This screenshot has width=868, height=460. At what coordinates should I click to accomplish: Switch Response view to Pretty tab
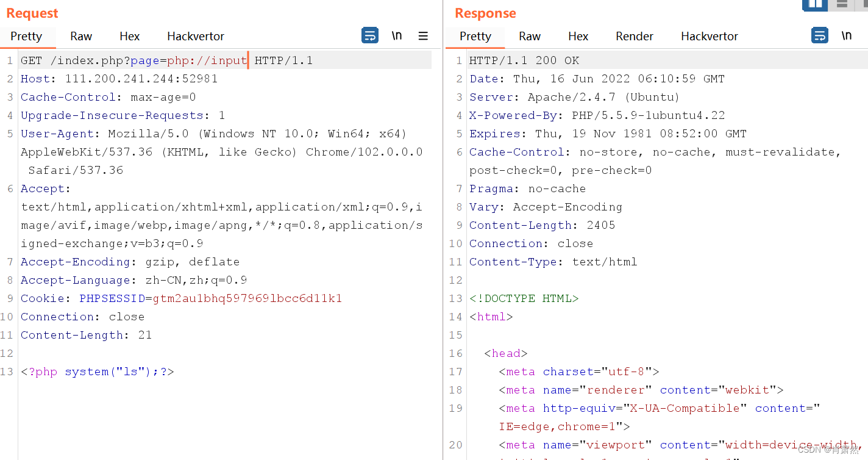coord(475,37)
